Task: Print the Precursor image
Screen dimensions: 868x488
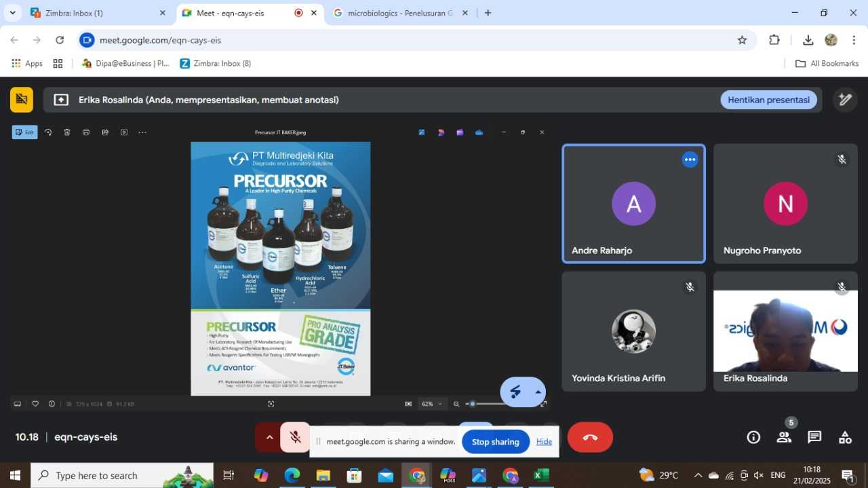Action: coord(86,132)
